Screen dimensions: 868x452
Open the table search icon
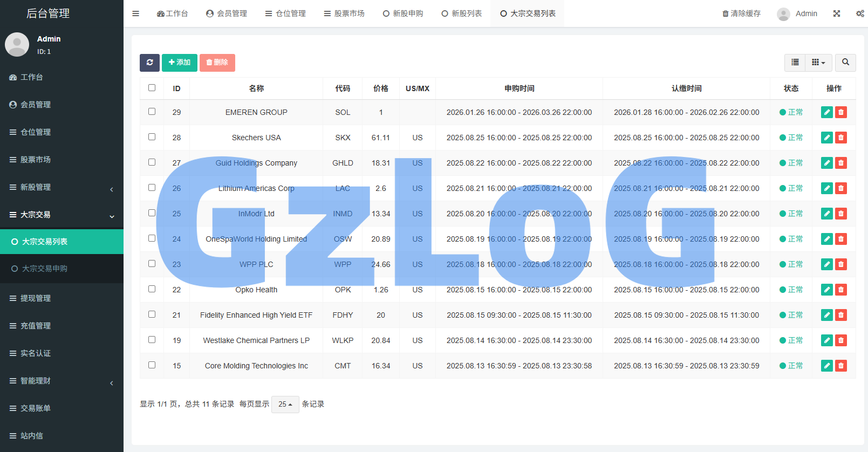[x=845, y=63]
